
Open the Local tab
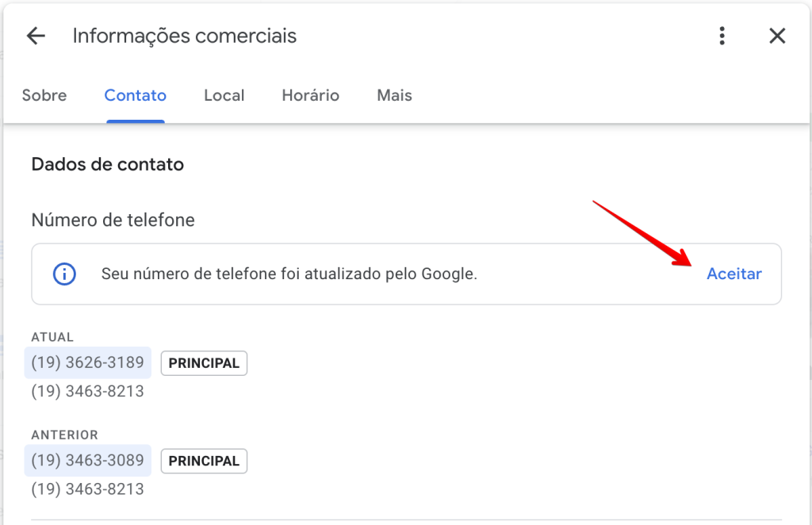tap(224, 95)
